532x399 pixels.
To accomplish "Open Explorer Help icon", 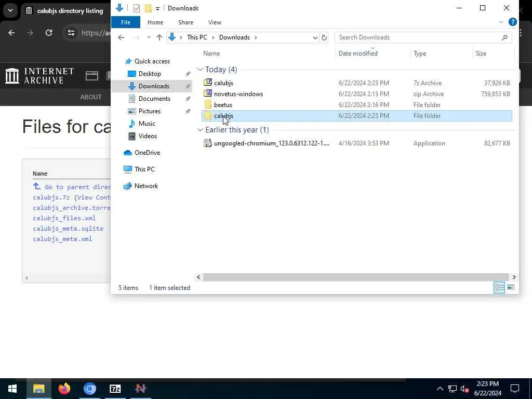I will click(513, 22).
